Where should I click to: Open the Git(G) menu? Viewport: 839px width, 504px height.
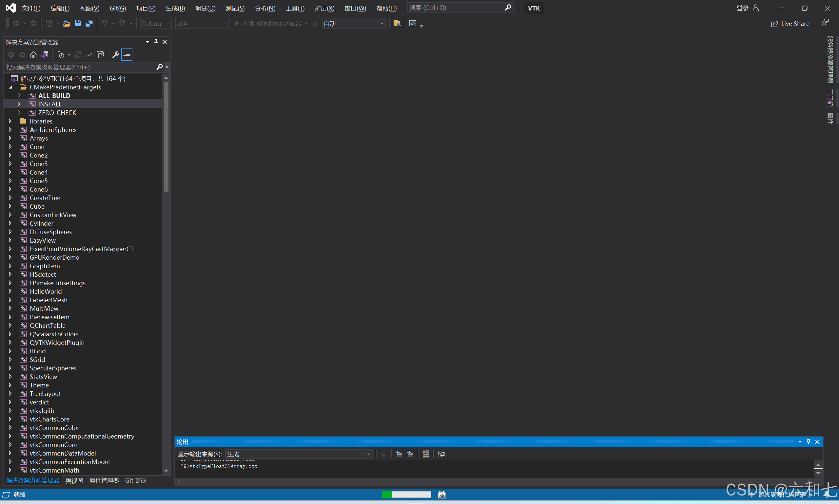118,8
